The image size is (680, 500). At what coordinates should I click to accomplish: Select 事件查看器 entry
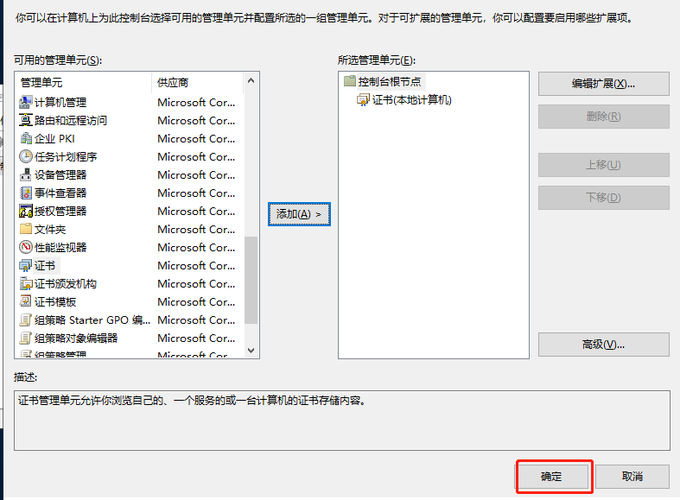[x=60, y=193]
